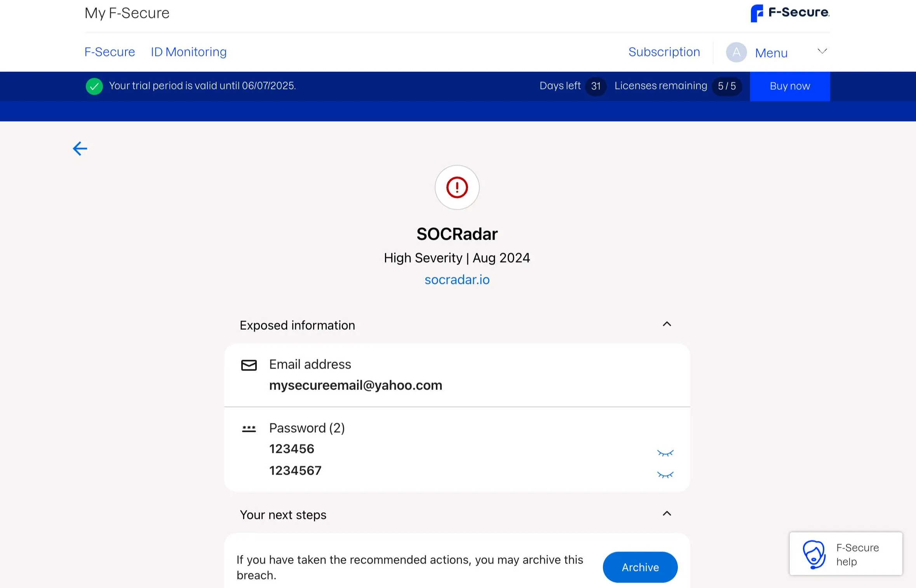916x588 pixels.
Task: Go to the ID Monitoring tab
Action: (189, 52)
